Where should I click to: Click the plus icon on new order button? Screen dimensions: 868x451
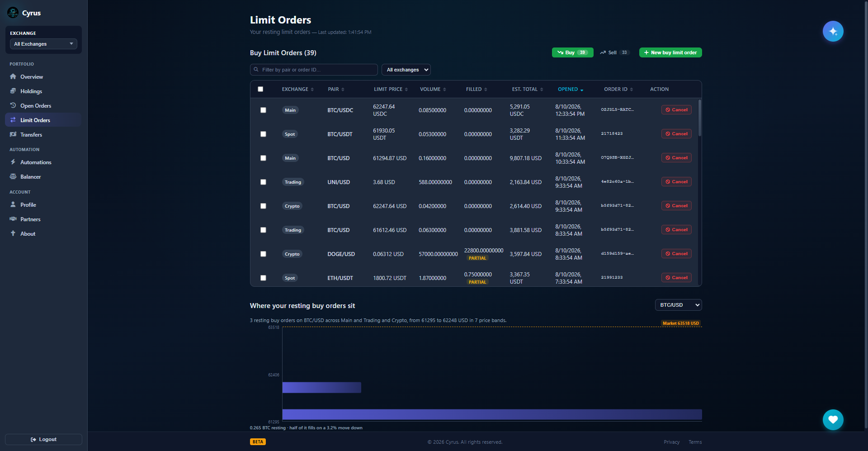click(646, 52)
